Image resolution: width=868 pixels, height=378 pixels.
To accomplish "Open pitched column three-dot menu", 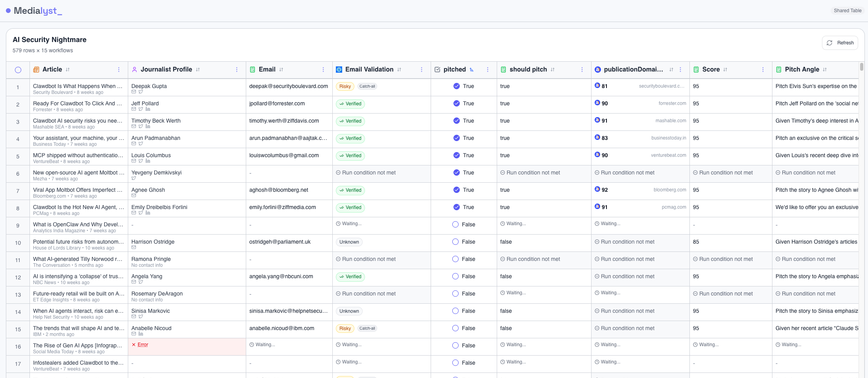I will (488, 70).
